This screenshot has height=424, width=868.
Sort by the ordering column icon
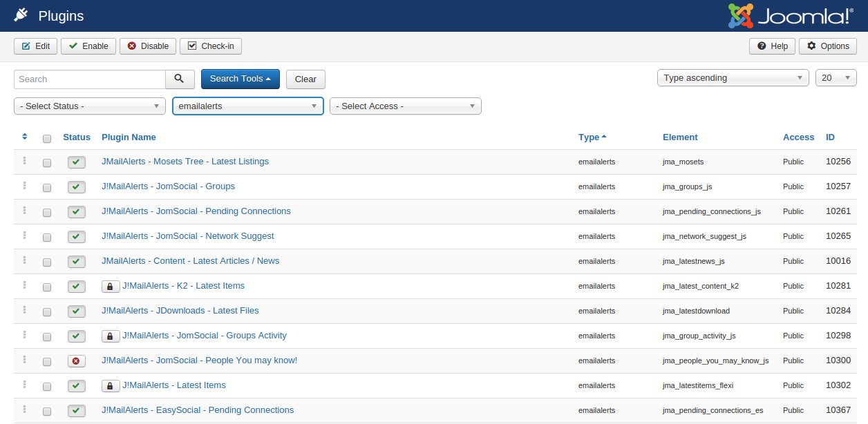coord(25,137)
